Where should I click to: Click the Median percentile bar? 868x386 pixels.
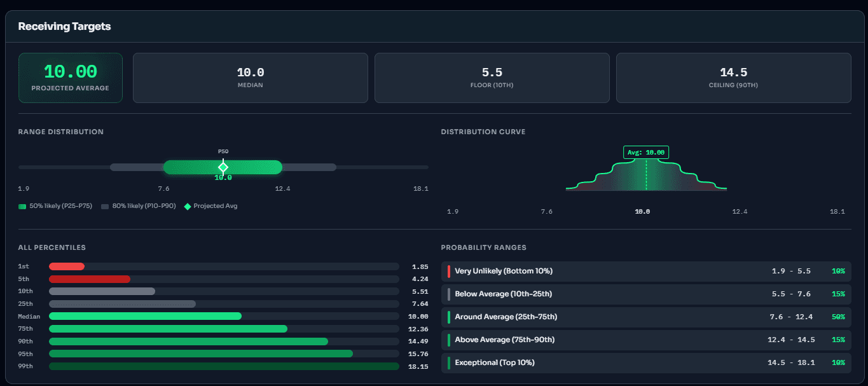tap(145, 316)
